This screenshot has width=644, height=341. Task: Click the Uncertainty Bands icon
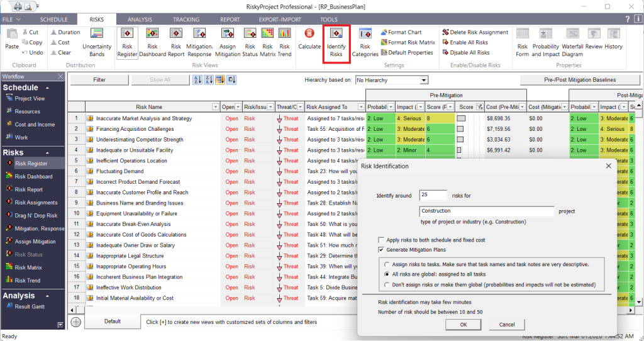point(97,42)
